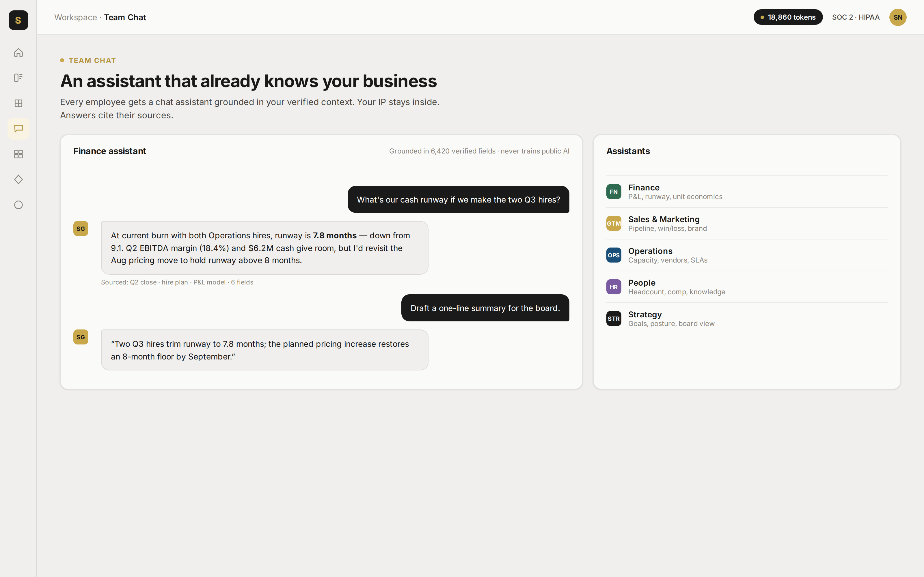Image resolution: width=924 pixels, height=577 pixels.
Task: Click the Workspace breadcrumb link
Action: [x=76, y=17]
